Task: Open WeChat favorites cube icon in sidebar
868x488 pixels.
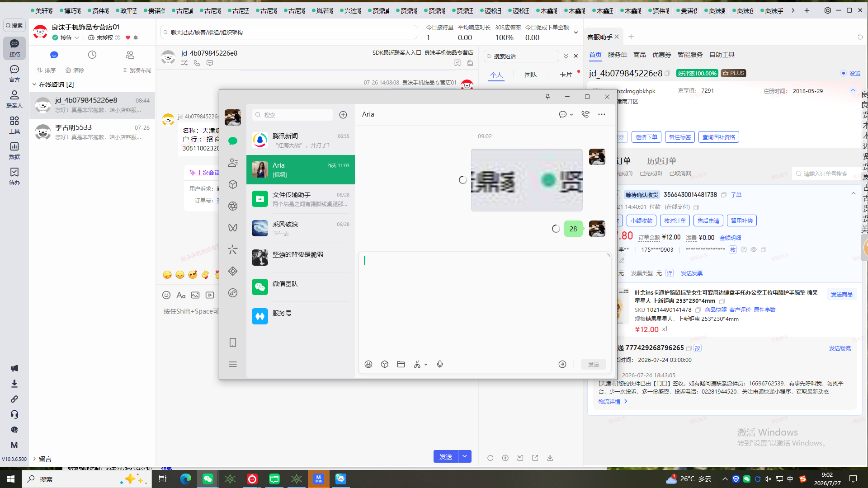Action: (x=233, y=184)
